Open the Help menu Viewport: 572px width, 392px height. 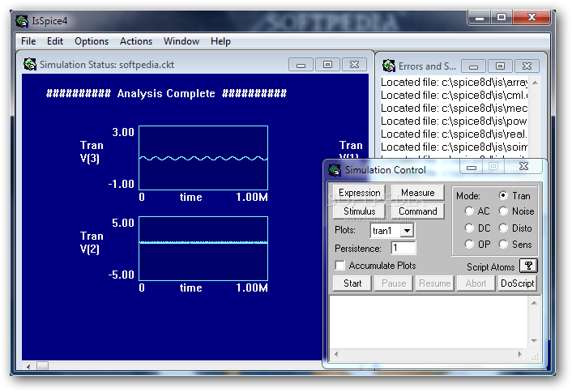coord(220,41)
